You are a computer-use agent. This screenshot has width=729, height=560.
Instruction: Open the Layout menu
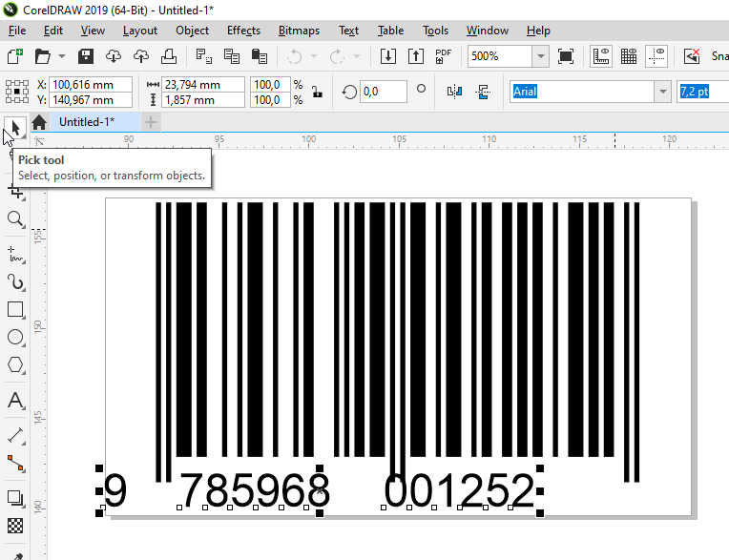tap(140, 31)
